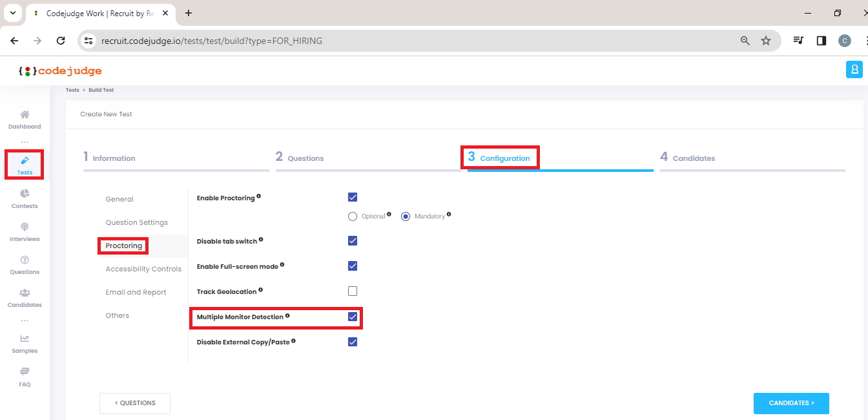Switch to the Questions step tab
The height and width of the screenshot is (420, 868).
pyautogui.click(x=300, y=157)
